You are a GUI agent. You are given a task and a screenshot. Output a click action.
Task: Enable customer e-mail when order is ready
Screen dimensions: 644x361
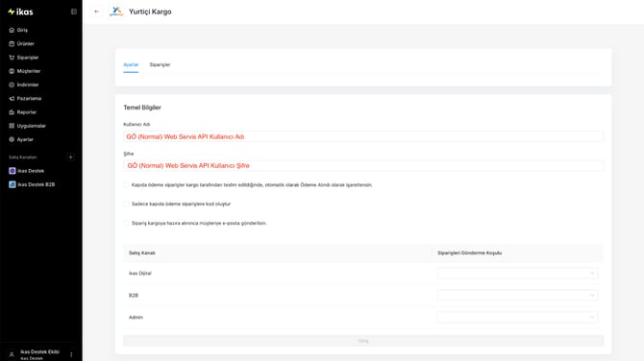[126, 223]
